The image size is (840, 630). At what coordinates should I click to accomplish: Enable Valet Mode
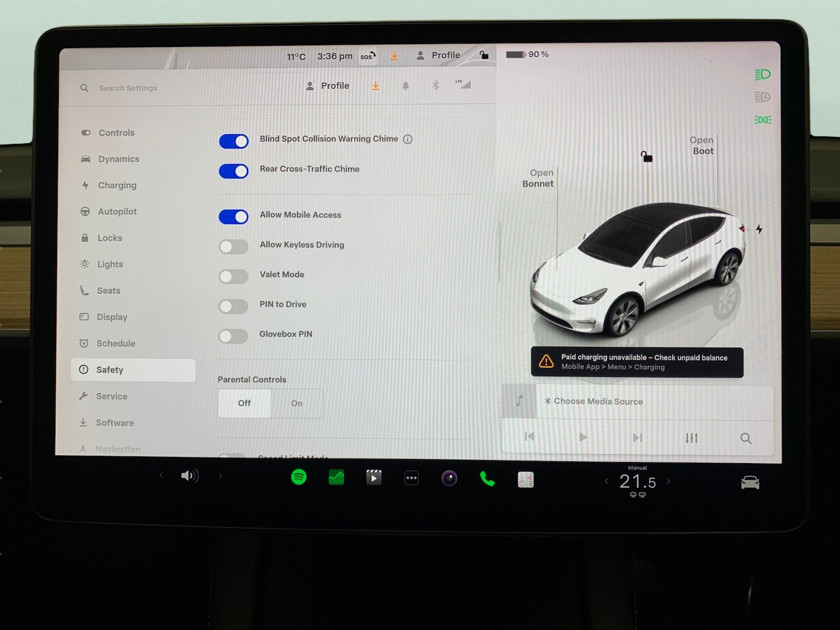(x=233, y=277)
